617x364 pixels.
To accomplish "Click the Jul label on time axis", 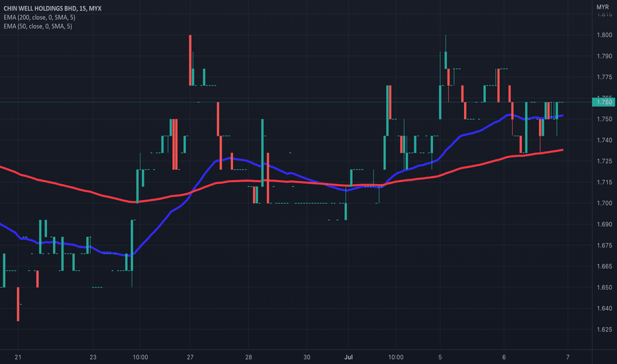I will pyautogui.click(x=348, y=357).
